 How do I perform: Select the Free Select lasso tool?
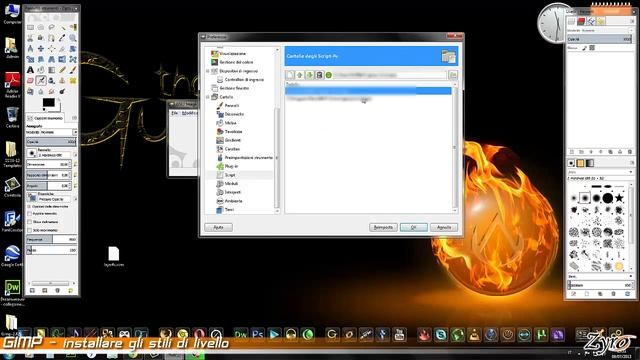[51, 27]
